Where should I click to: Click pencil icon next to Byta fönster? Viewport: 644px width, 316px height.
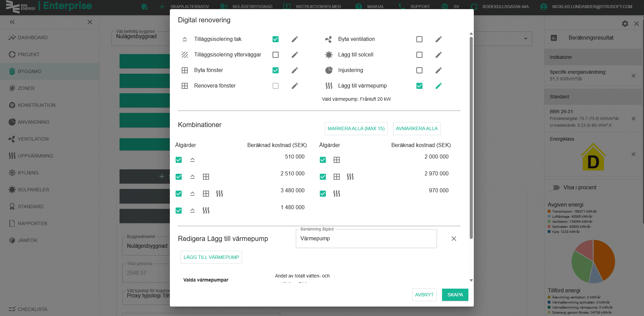tap(294, 70)
